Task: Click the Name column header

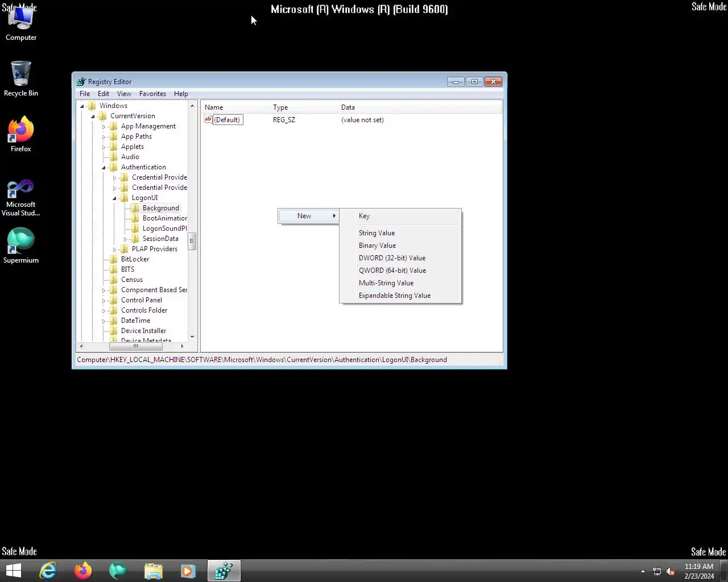Action: pos(235,107)
